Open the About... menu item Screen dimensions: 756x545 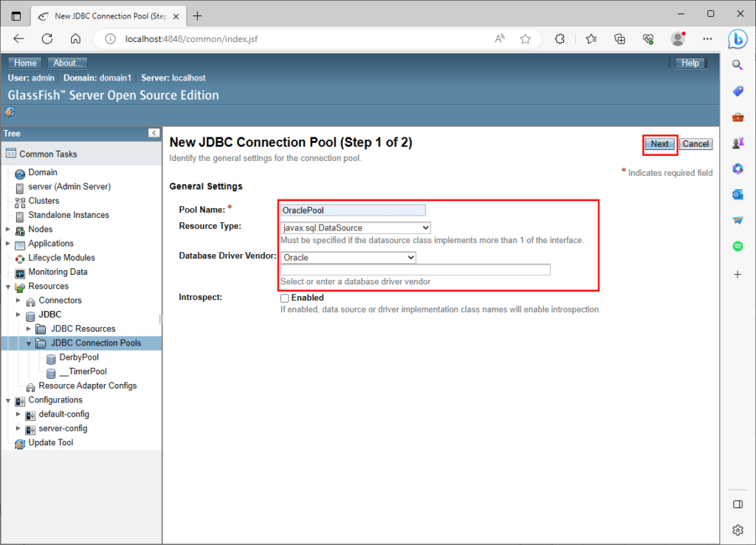(x=67, y=62)
